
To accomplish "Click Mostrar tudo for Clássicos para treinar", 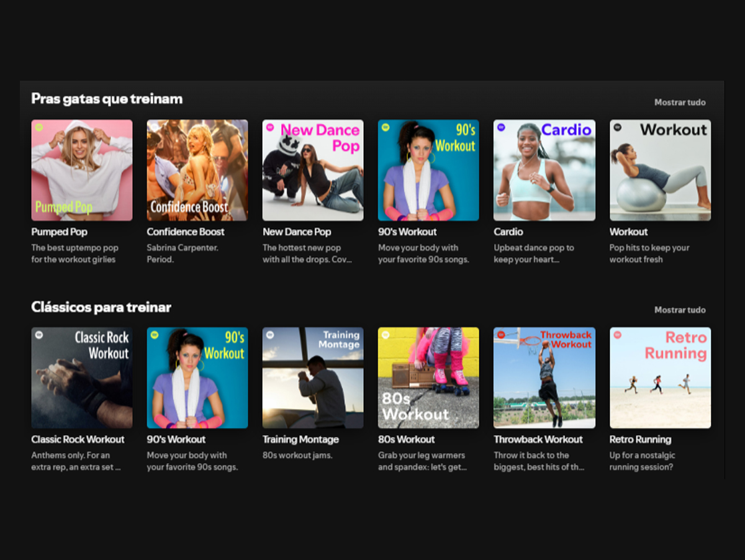I will (x=680, y=310).
